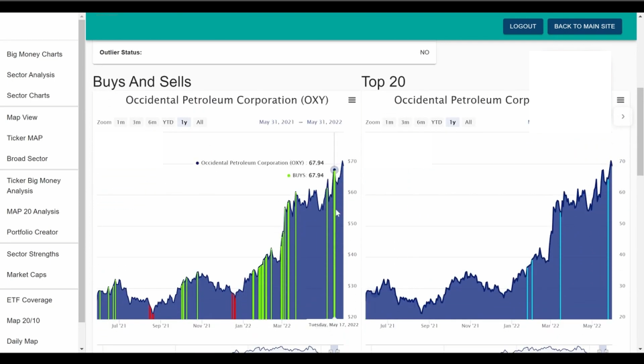Open Sector Charts in sidebar
This screenshot has width=644, height=364.
click(28, 95)
